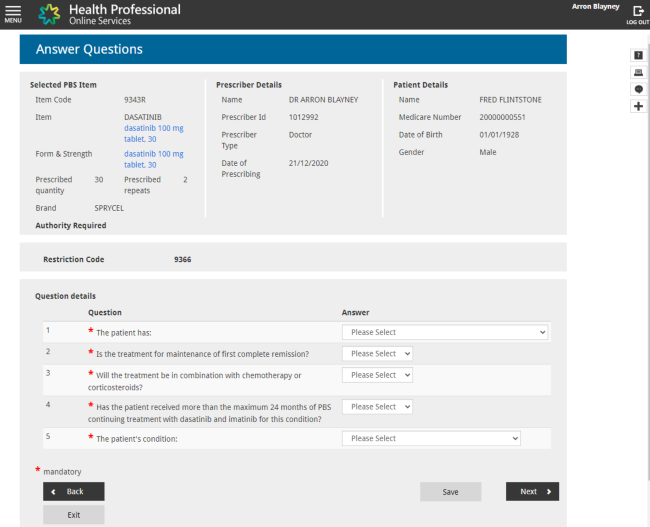Click the Authority Required label
This screenshot has width=650, height=527.
coord(71,226)
